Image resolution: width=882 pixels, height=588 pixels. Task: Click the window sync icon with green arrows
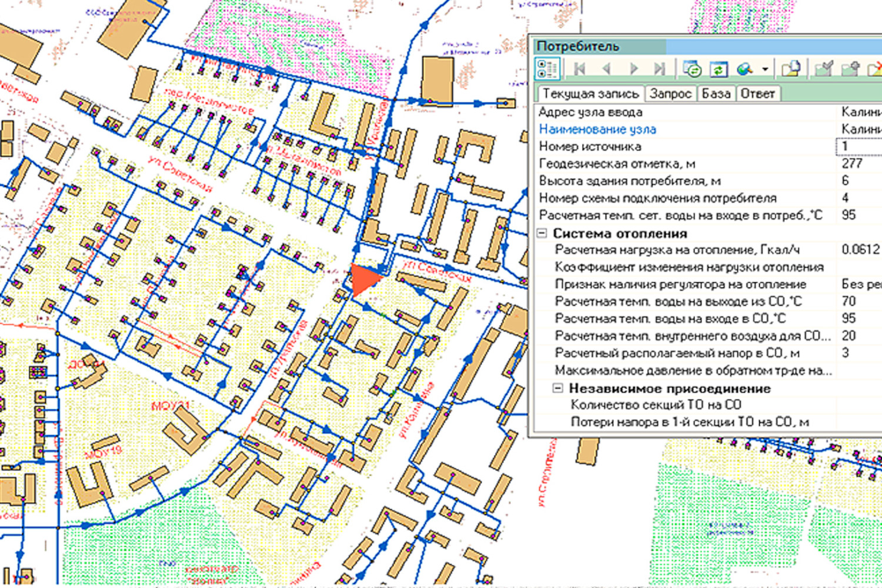coord(692,69)
